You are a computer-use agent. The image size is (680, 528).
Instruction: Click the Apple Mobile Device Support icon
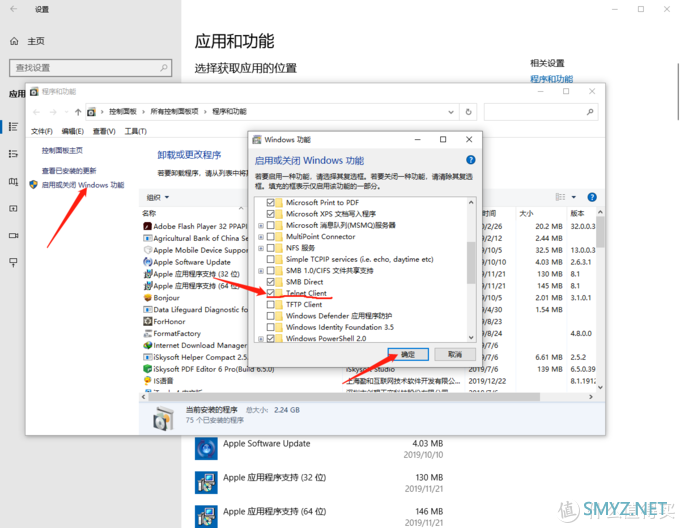coord(147,250)
